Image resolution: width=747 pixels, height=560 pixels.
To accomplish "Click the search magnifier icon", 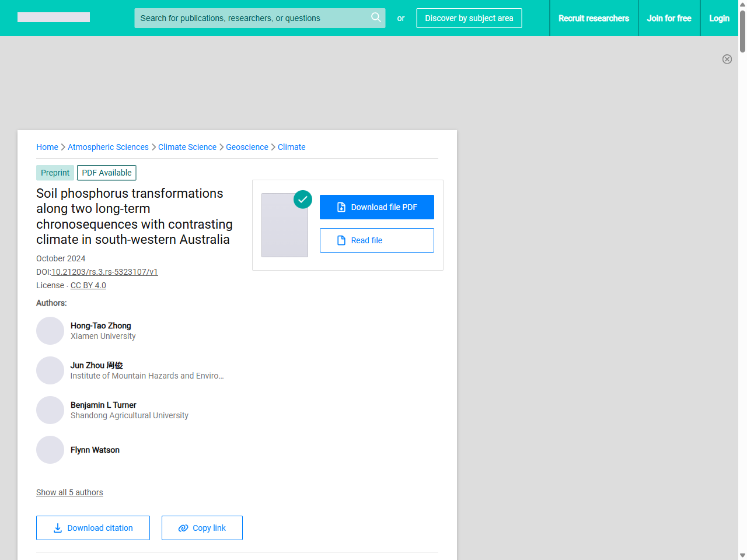I will 376,17.
